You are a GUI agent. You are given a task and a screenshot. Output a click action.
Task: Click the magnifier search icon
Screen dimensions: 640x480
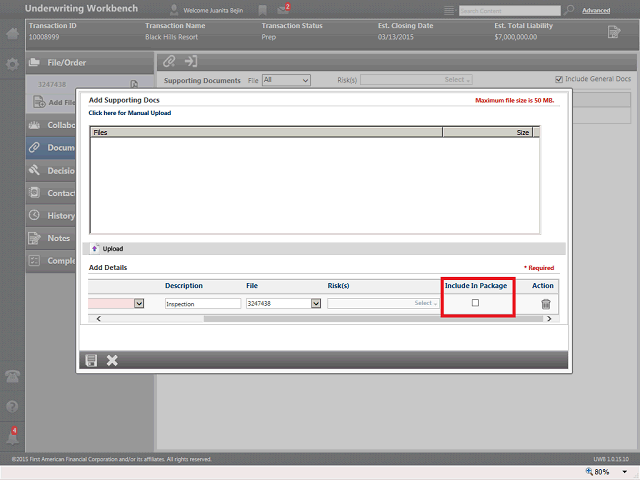click(x=568, y=10)
